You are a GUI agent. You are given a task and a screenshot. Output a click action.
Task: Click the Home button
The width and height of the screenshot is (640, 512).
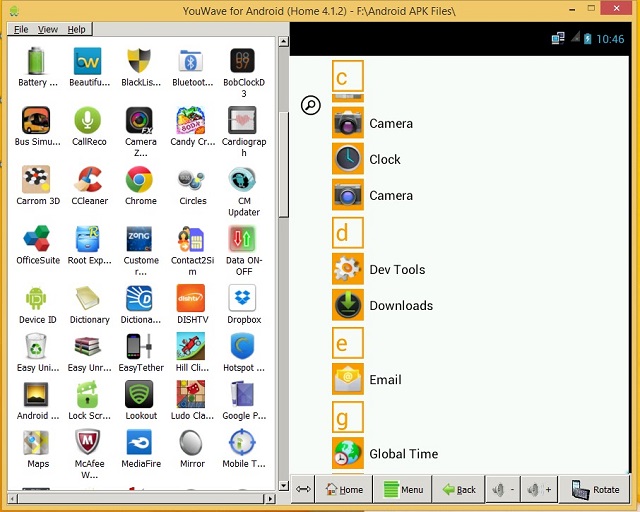point(344,489)
